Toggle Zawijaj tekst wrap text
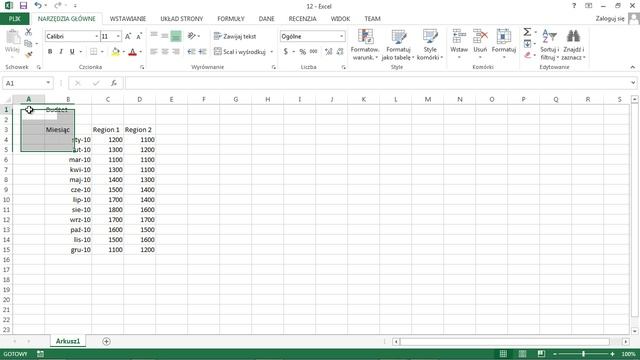The image size is (640, 360). point(235,36)
